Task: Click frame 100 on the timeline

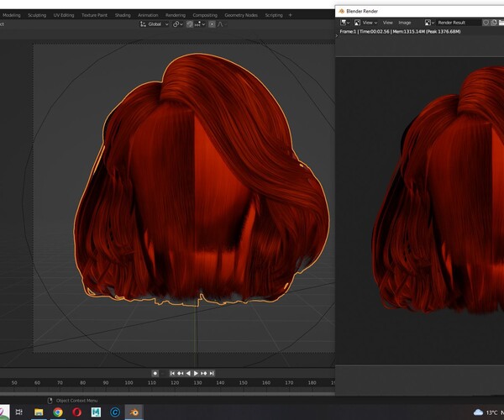Action: 129,383
